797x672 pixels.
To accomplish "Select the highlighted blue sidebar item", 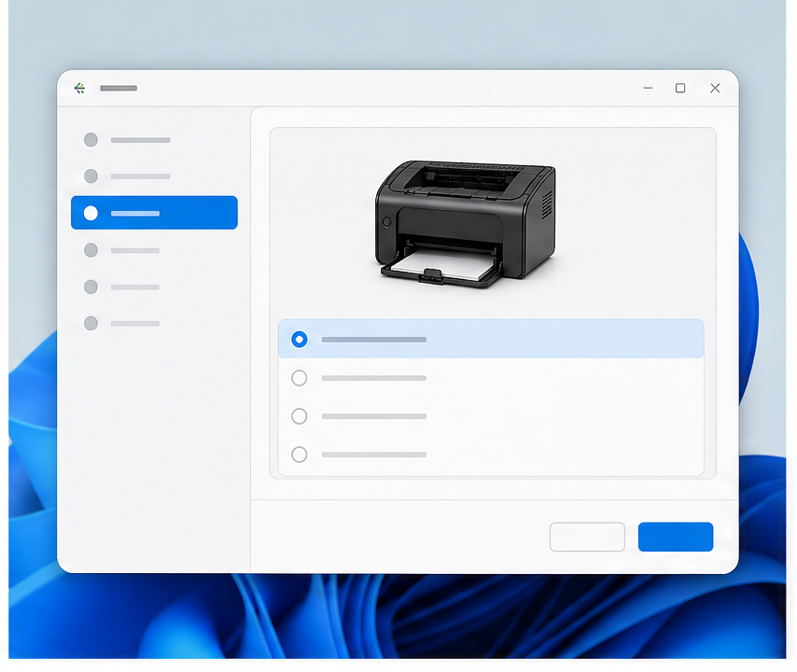I will [x=154, y=213].
